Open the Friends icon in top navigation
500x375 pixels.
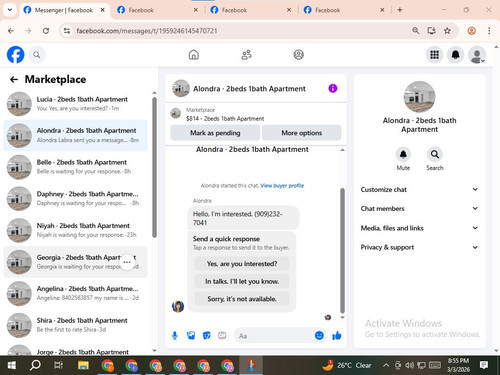click(x=246, y=55)
